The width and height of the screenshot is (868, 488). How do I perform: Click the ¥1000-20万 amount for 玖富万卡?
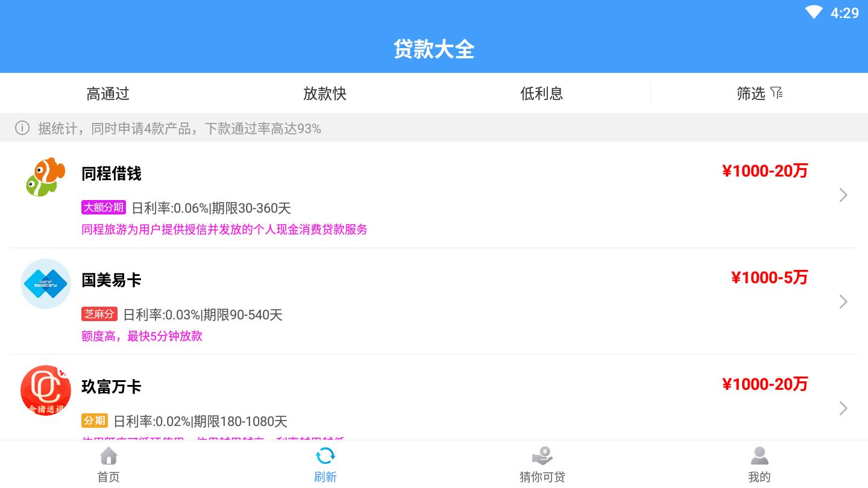pos(765,384)
